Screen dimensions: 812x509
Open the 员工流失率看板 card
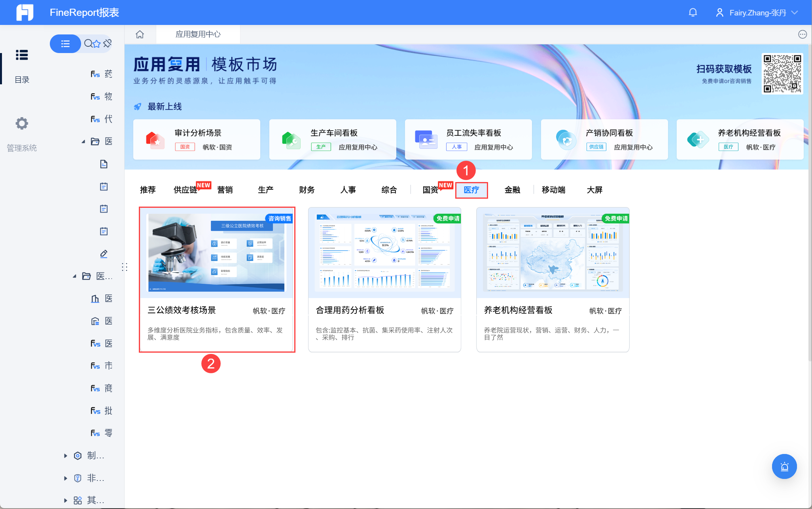[x=468, y=139]
